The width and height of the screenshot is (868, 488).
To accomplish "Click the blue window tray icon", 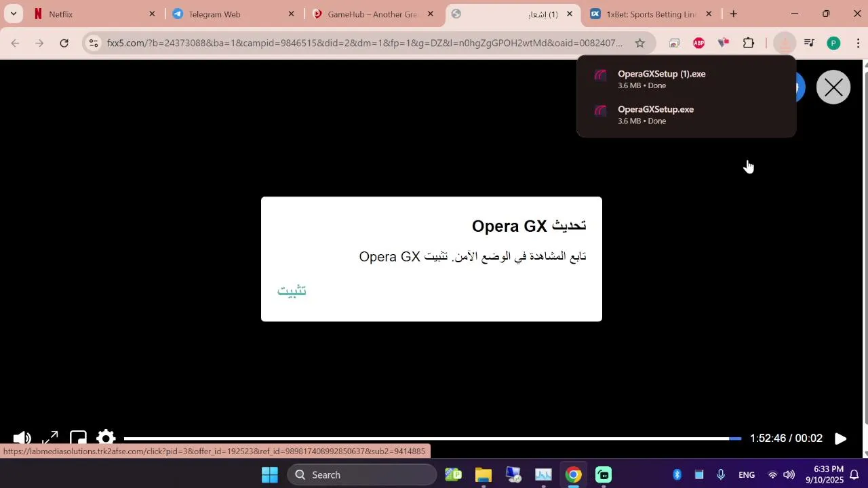I will [699, 474].
